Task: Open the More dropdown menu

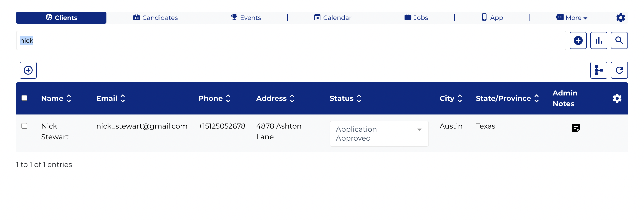Action: pos(571,18)
